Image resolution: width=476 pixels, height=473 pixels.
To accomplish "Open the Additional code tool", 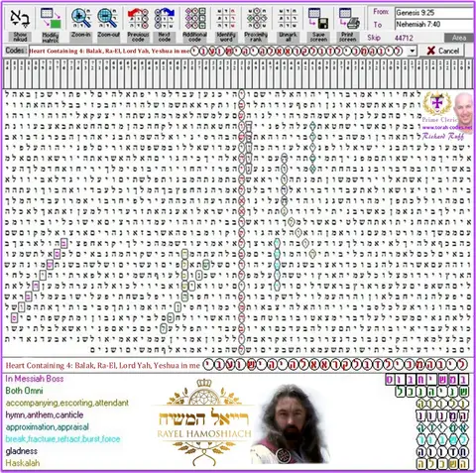I will click(195, 18).
